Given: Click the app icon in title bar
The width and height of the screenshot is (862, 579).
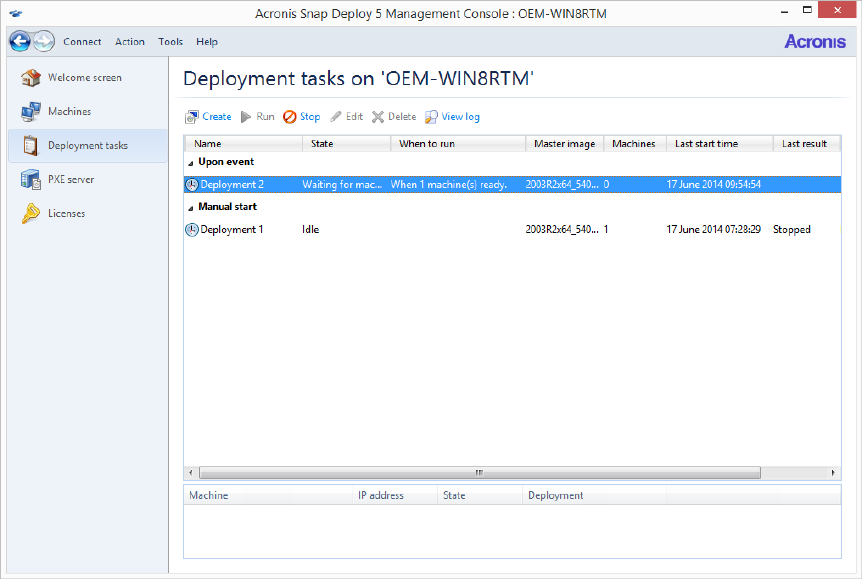Looking at the screenshot, I should 16,13.
